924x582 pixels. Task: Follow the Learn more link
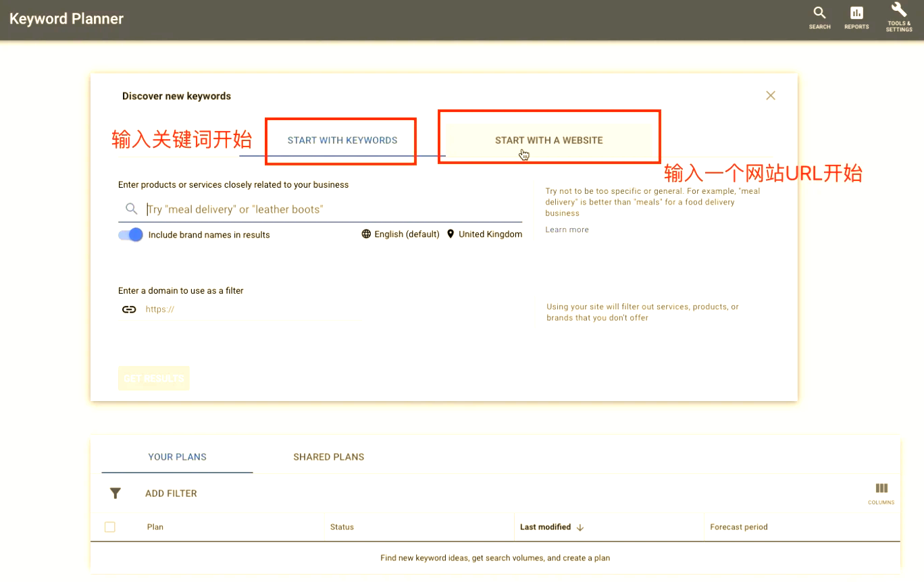click(567, 230)
